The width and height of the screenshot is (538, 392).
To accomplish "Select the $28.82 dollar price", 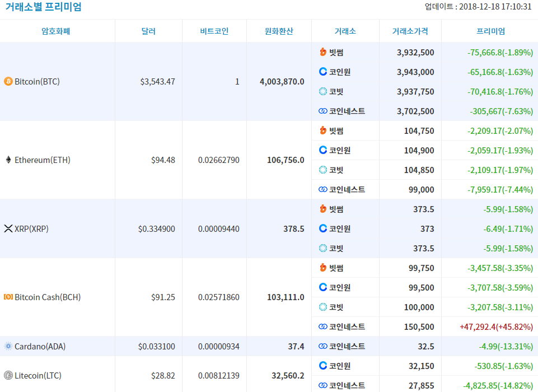I will pos(163,376).
